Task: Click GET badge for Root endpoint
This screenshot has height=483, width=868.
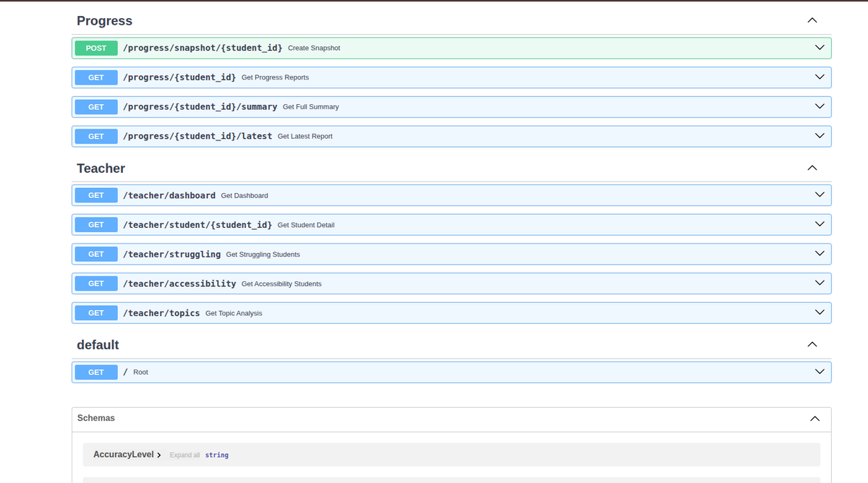Action: [96, 372]
